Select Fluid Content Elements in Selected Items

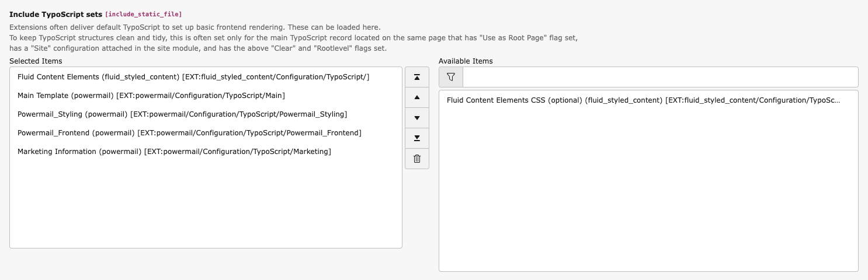pyautogui.click(x=193, y=77)
